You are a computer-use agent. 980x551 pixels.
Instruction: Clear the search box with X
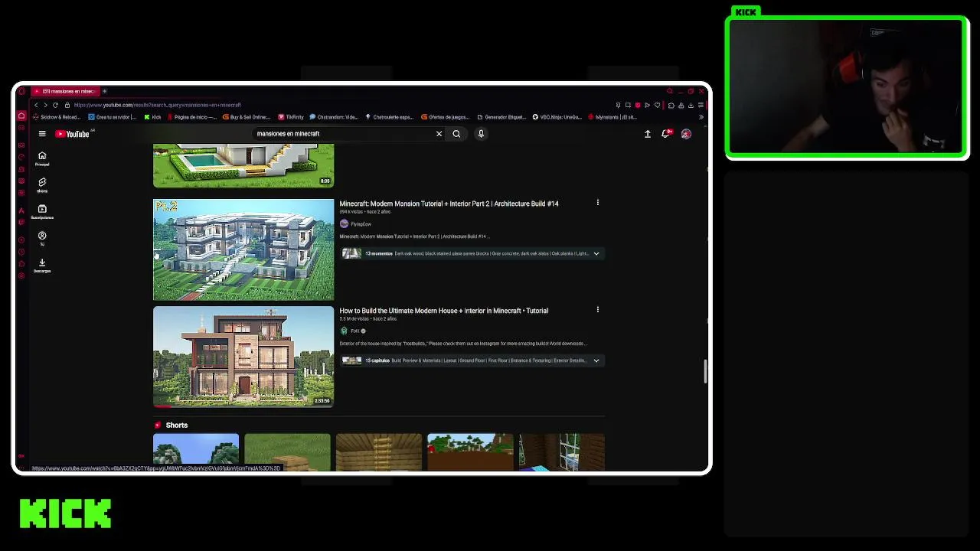439,134
